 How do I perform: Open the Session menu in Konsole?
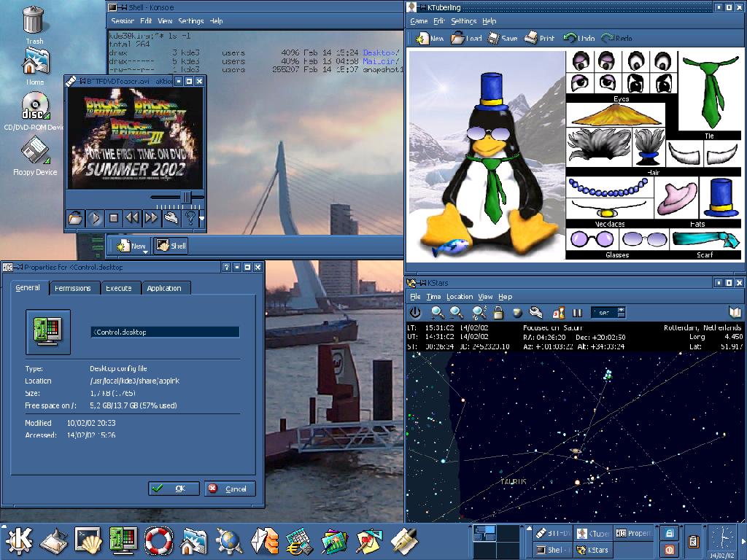(x=123, y=21)
